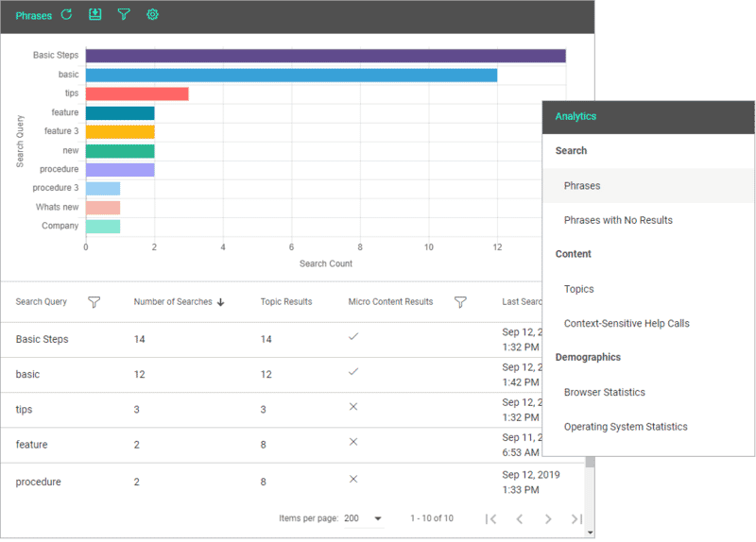This screenshot has width=756, height=542.
Task: Click the Search section heading
Action: click(571, 151)
